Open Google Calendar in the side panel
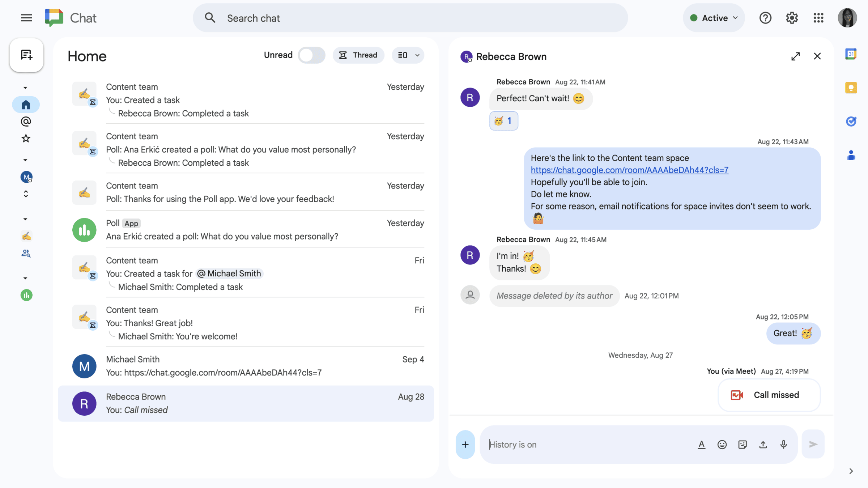The width and height of the screenshot is (868, 488). tap(851, 54)
